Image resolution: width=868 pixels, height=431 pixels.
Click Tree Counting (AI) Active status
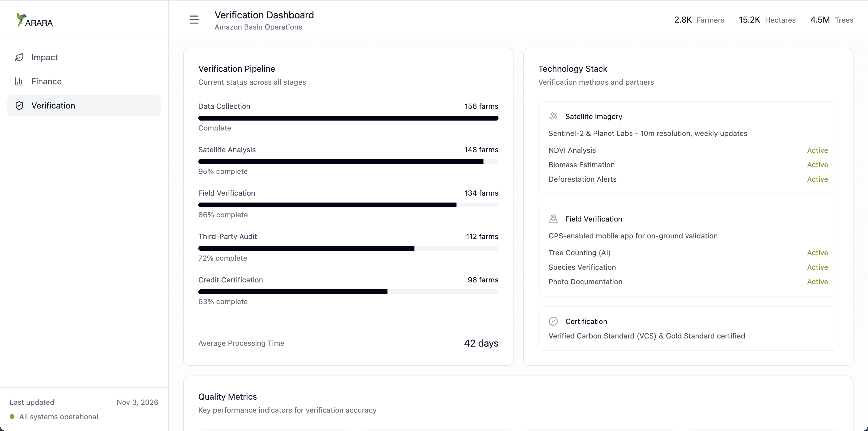coord(817,253)
